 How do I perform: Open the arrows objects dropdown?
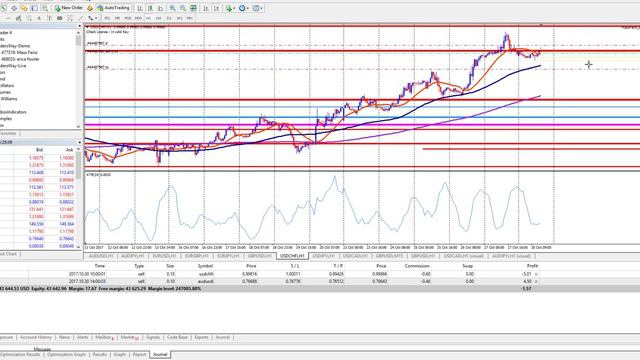93,18
